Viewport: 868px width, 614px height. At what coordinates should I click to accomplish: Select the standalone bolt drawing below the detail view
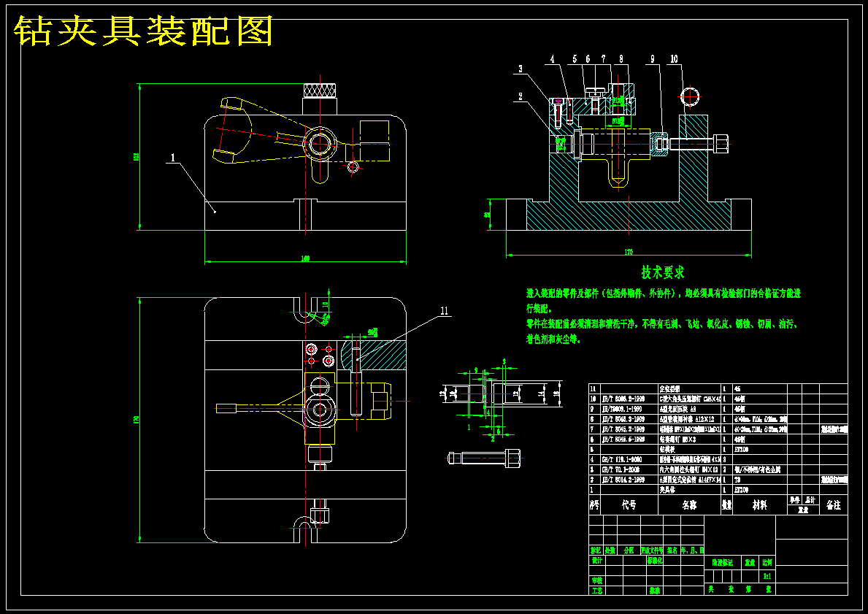(x=485, y=458)
